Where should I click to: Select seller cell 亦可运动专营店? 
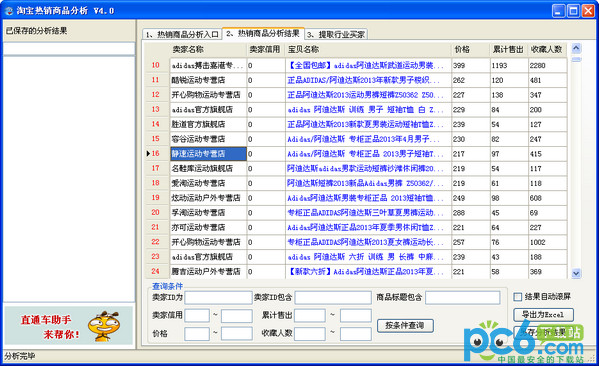point(209,227)
